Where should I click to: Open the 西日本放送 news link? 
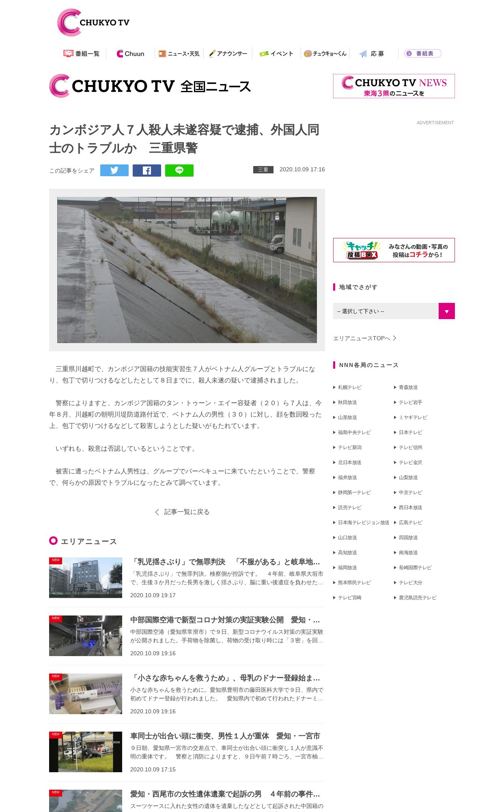408,508
